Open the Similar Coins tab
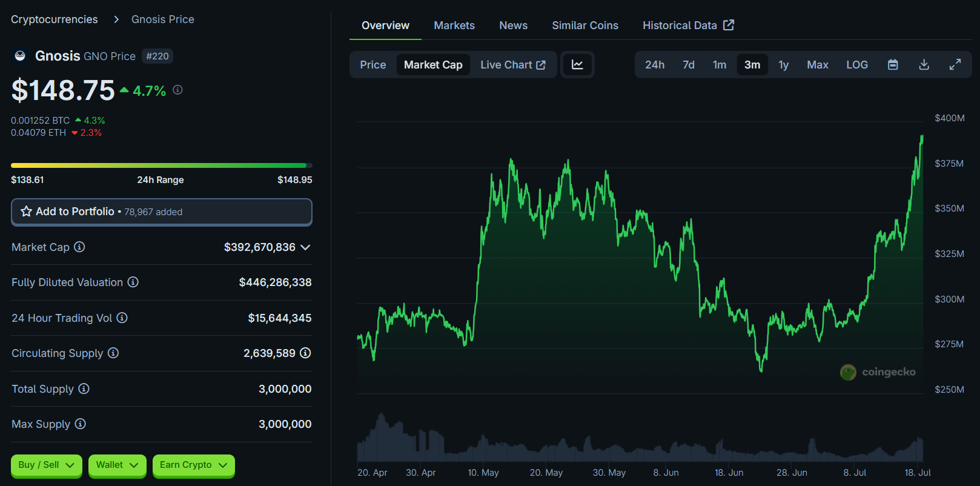 click(x=584, y=25)
